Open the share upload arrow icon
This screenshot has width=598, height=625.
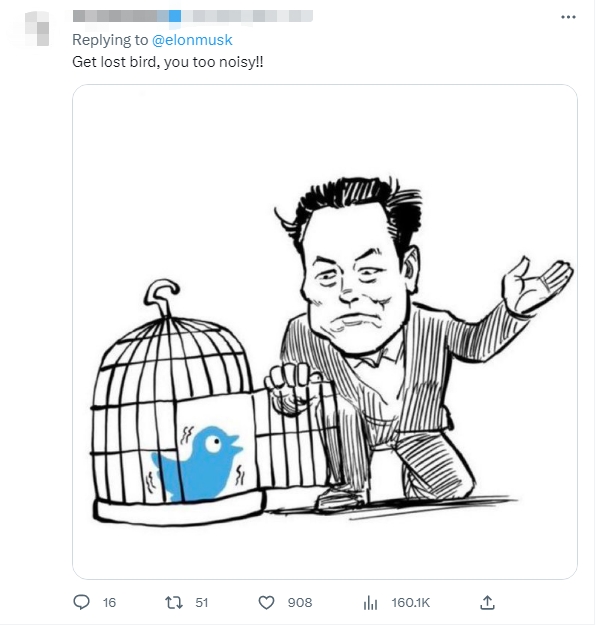pyautogui.click(x=487, y=602)
